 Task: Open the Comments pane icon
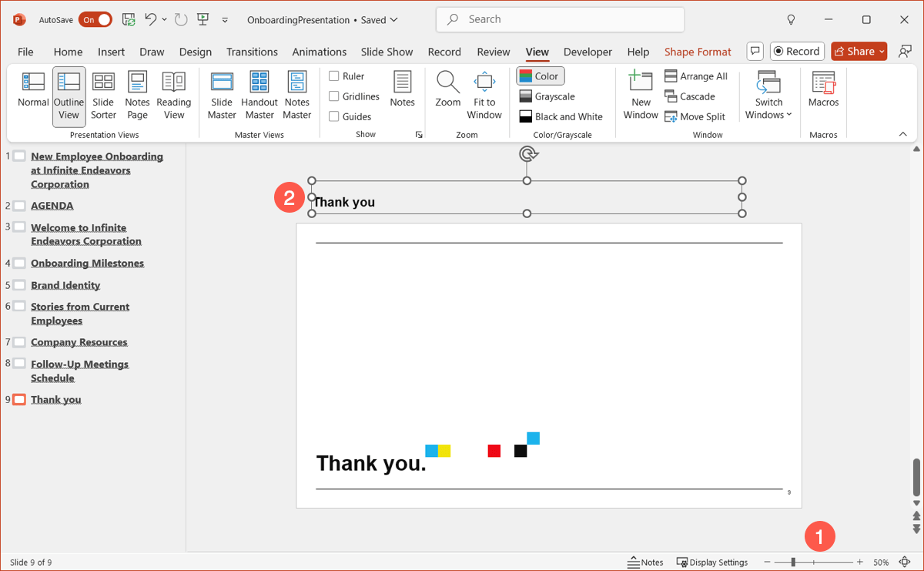tap(755, 52)
